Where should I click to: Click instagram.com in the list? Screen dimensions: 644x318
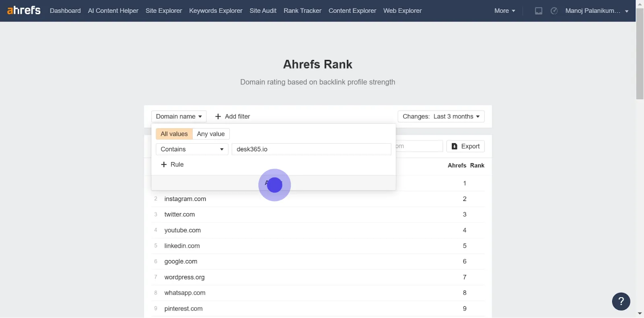185,199
